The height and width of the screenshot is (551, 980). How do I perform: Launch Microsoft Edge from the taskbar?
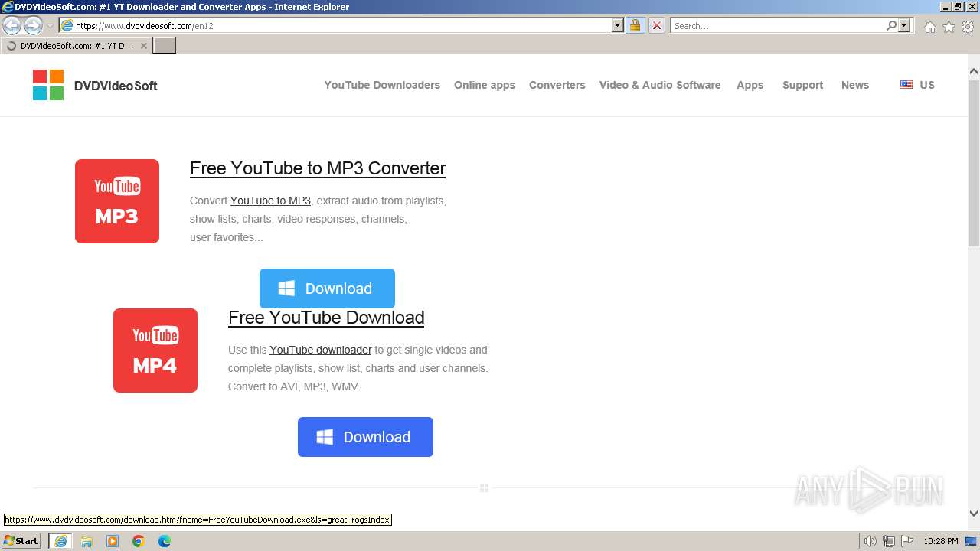(165, 541)
